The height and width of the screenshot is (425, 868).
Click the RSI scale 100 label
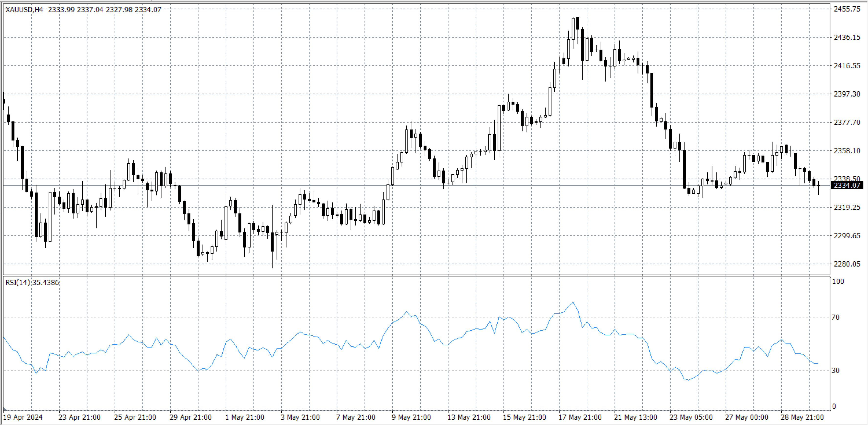click(838, 282)
